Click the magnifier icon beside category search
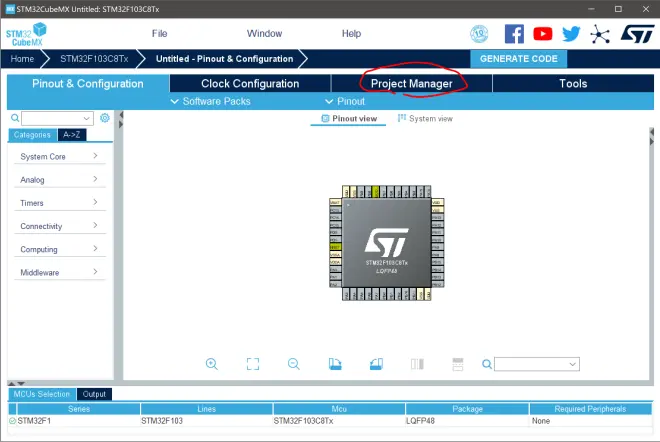Viewport: 660px width, 442px height. click(15, 118)
